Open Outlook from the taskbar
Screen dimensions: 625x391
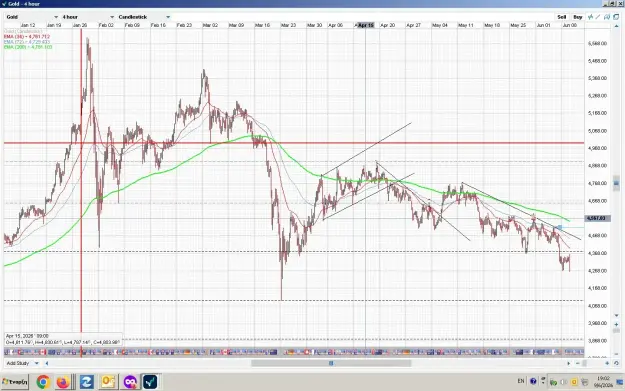(108, 382)
